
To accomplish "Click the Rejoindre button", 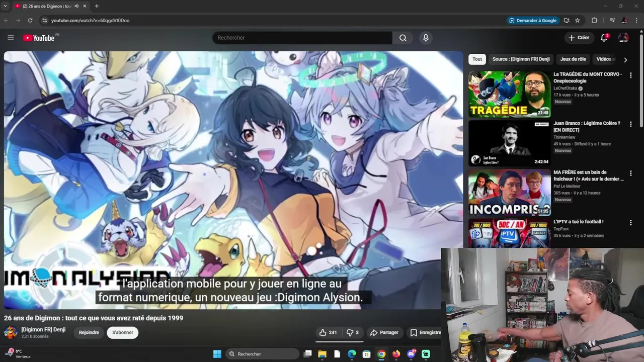I will pos(89,332).
